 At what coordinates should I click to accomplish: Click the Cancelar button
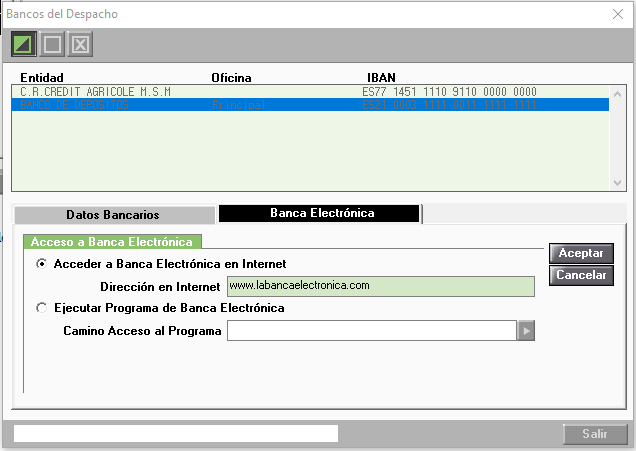(581, 275)
